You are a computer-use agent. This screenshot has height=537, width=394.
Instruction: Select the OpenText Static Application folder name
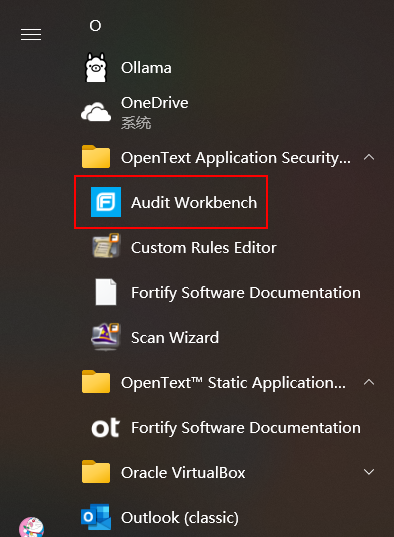pos(233,383)
